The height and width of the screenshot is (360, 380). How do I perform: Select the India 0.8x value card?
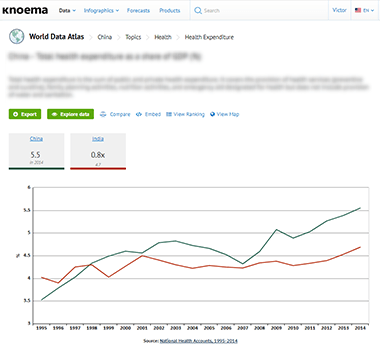[x=98, y=151]
